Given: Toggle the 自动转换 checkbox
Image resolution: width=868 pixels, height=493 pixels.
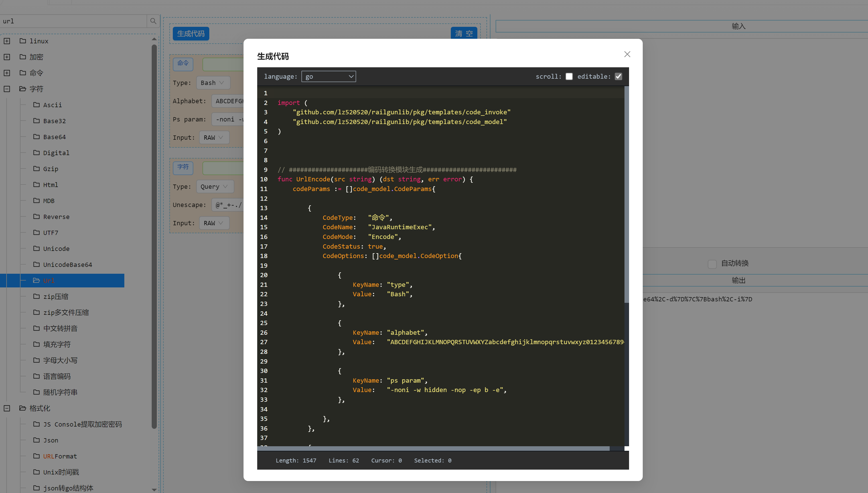Looking at the screenshot, I should click(712, 264).
